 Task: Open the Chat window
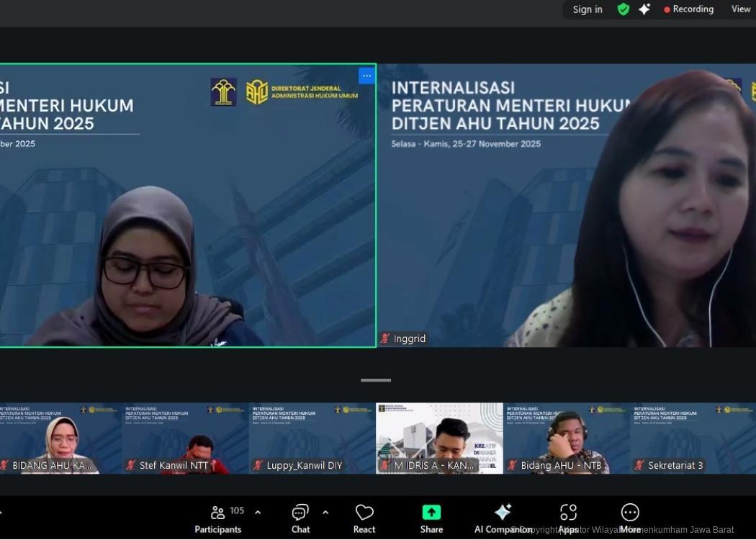point(300,518)
